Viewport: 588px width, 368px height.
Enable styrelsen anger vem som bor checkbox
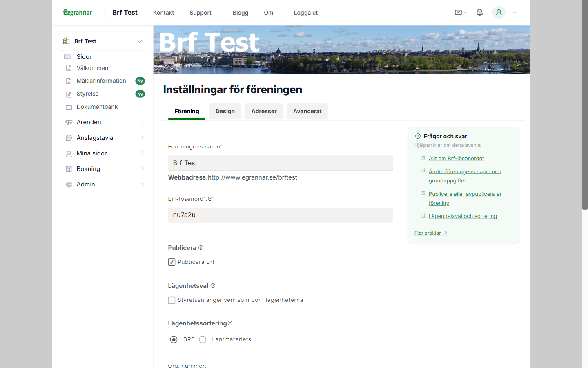click(x=171, y=300)
